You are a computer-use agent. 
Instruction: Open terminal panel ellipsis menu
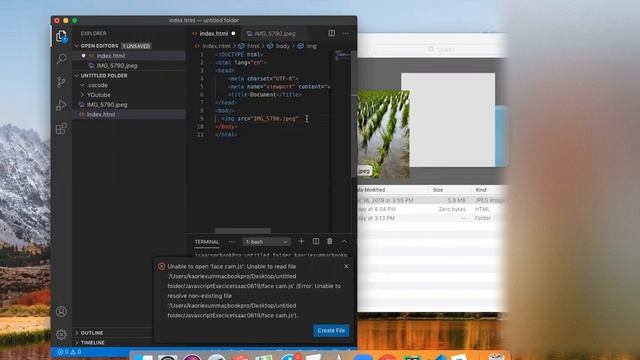tap(232, 242)
